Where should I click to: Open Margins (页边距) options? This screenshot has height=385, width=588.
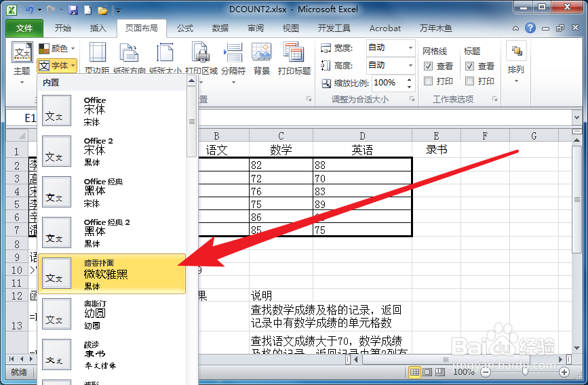tap(97, 58)
